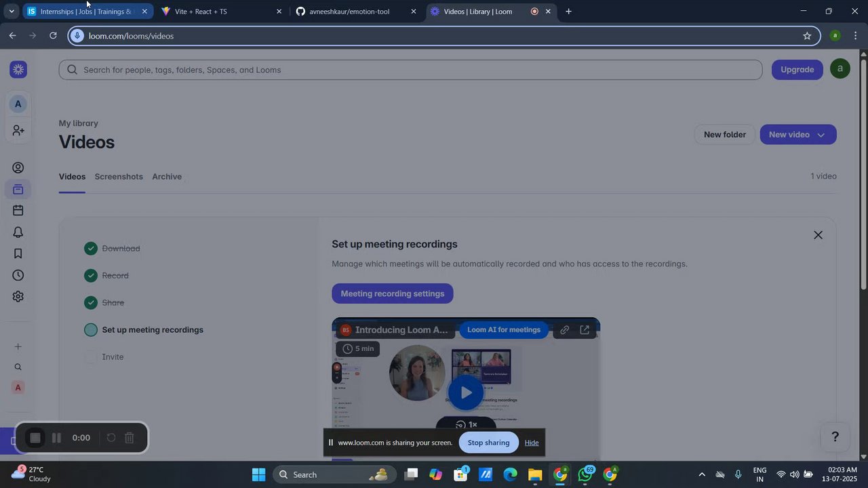Open File Explorer from the taskbar
The width and height of the screenshot is (868, 488).
pos(535,474)
